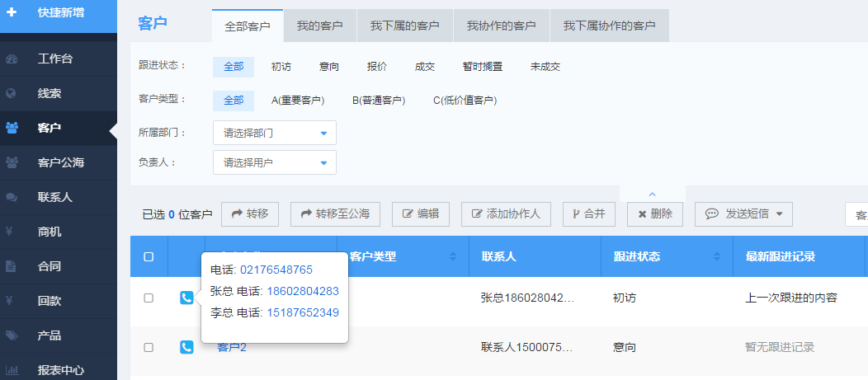Image resolution: width=868 pixels, height=380 pixels.
Task: Click 张总 phone 18602804283 in popup
Action: (303, 292)
